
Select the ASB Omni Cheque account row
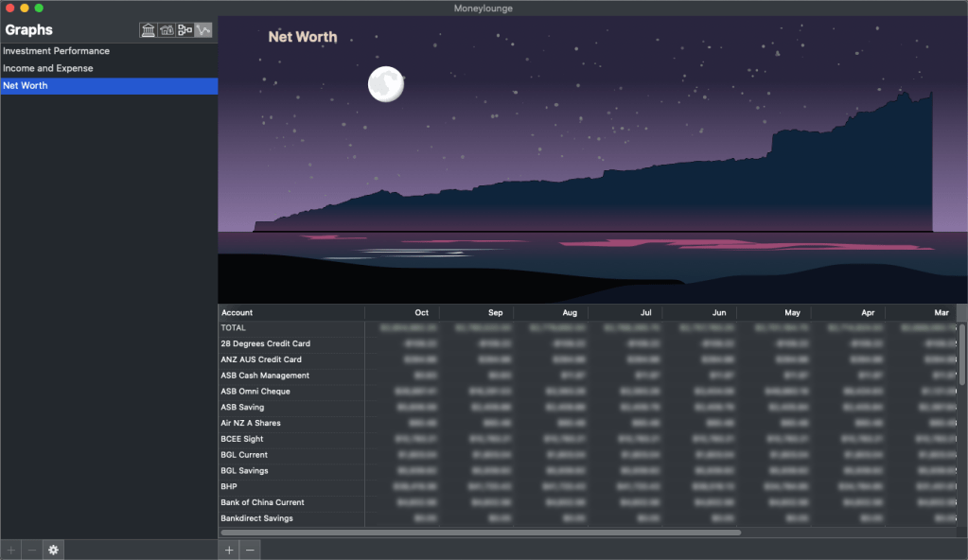point(255,392)
